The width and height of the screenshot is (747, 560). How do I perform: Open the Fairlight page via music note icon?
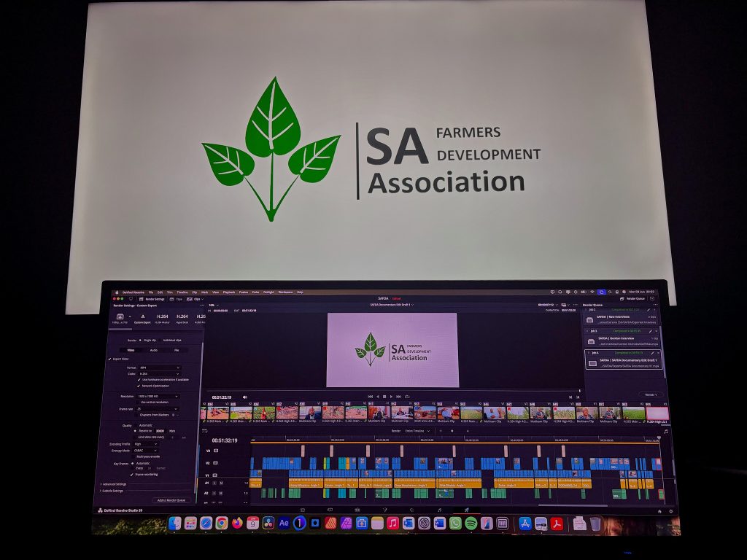(x=438, y=510)
